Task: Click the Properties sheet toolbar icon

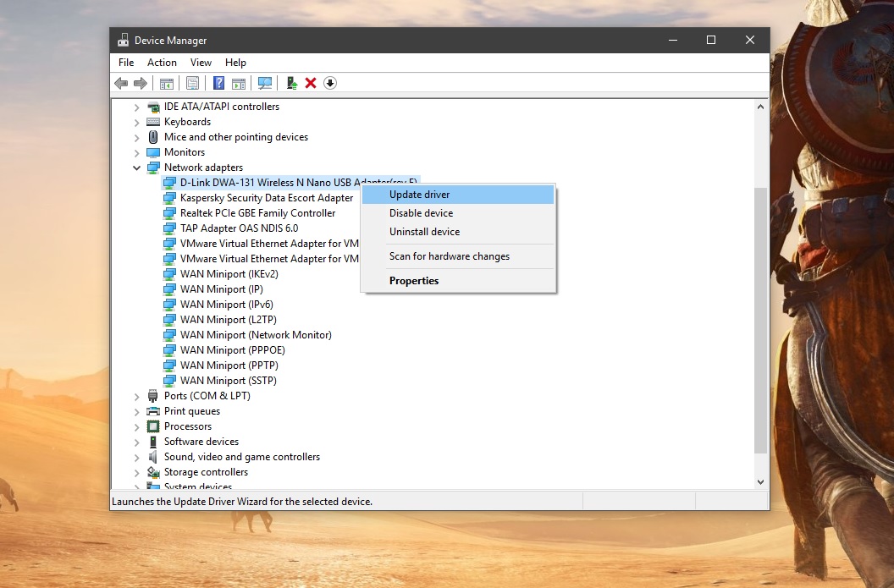Action: [x=193, y=83]
